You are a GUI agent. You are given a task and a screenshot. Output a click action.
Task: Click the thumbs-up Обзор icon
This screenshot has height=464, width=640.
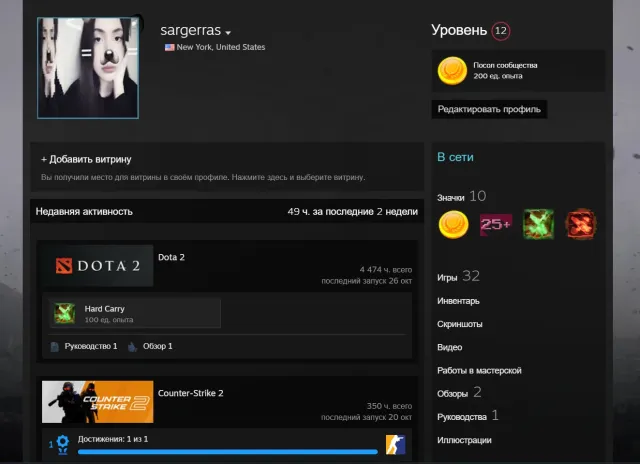tap(133, 347)
